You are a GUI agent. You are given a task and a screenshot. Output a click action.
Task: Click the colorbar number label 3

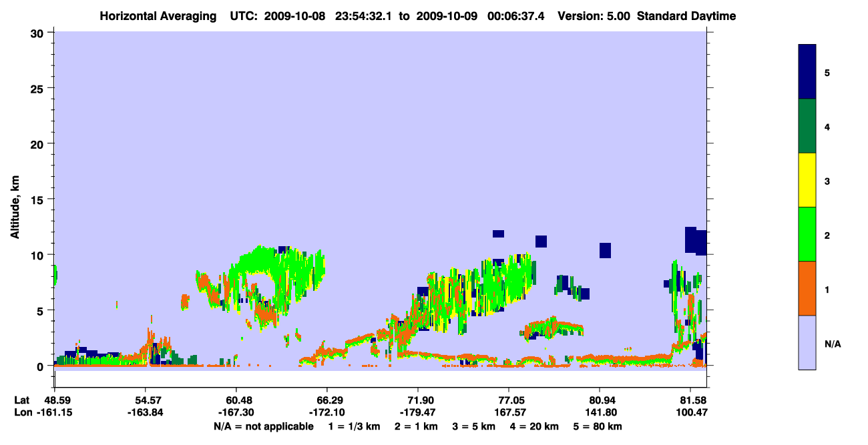pyautogui.click(x=827, y=181)
